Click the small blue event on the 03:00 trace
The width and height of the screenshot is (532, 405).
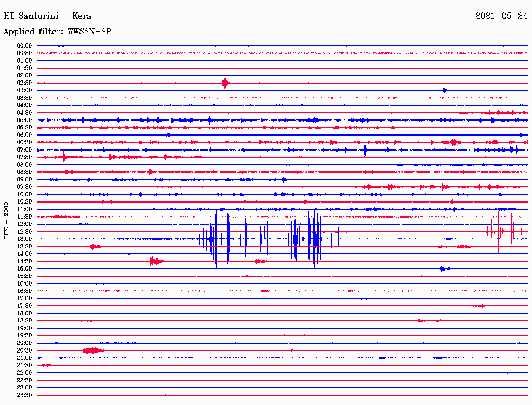[445, 90]
